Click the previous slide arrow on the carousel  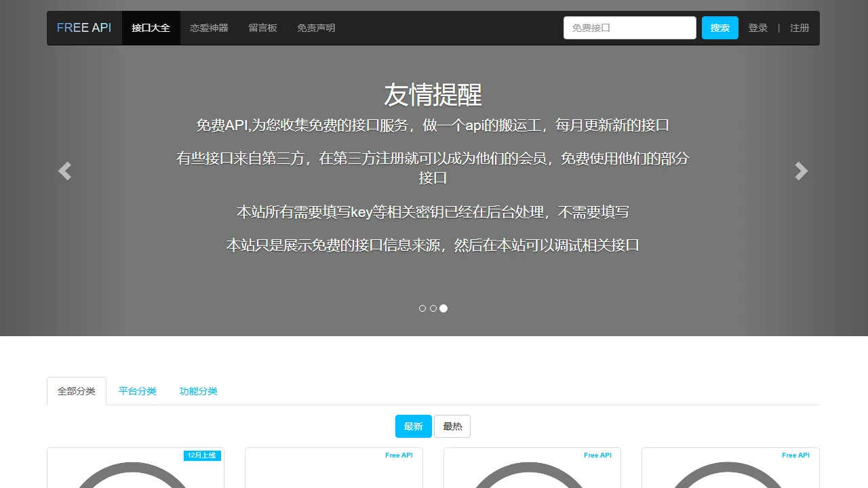click(x=64, y=171)
